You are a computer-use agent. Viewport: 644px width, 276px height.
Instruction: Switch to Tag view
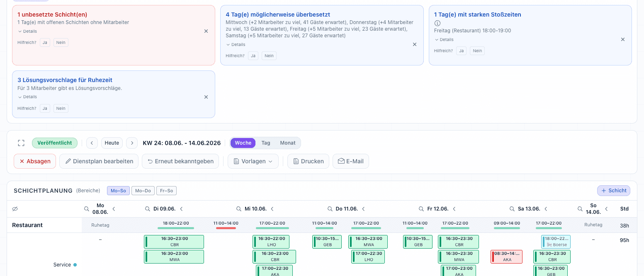coord(266,143)
